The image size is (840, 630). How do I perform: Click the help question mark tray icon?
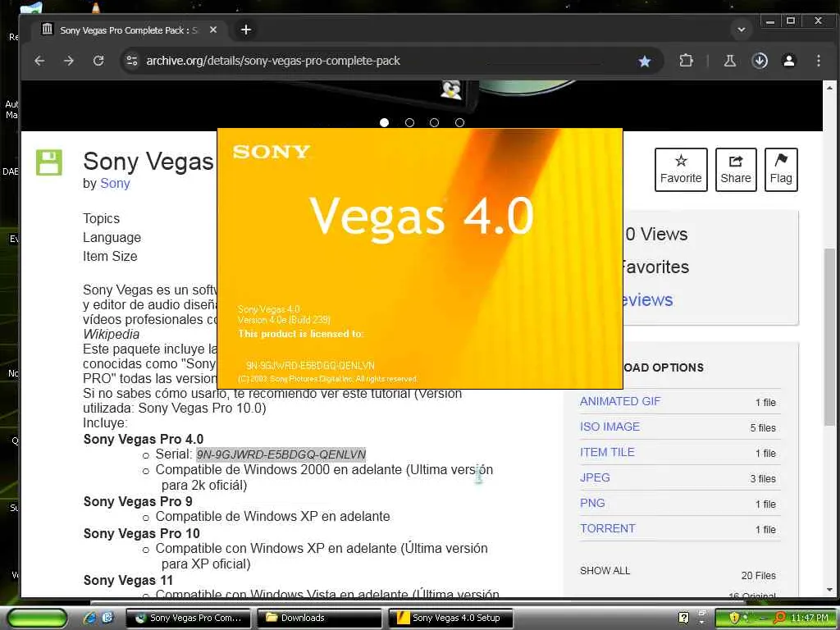[683, 618]
